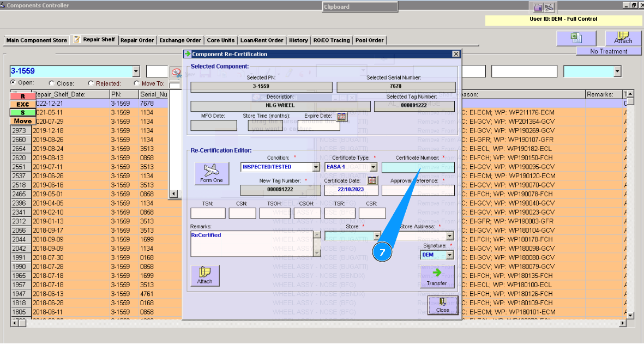
Task: Close the Component Re-Certification dialog with the X
Action: 456,54
